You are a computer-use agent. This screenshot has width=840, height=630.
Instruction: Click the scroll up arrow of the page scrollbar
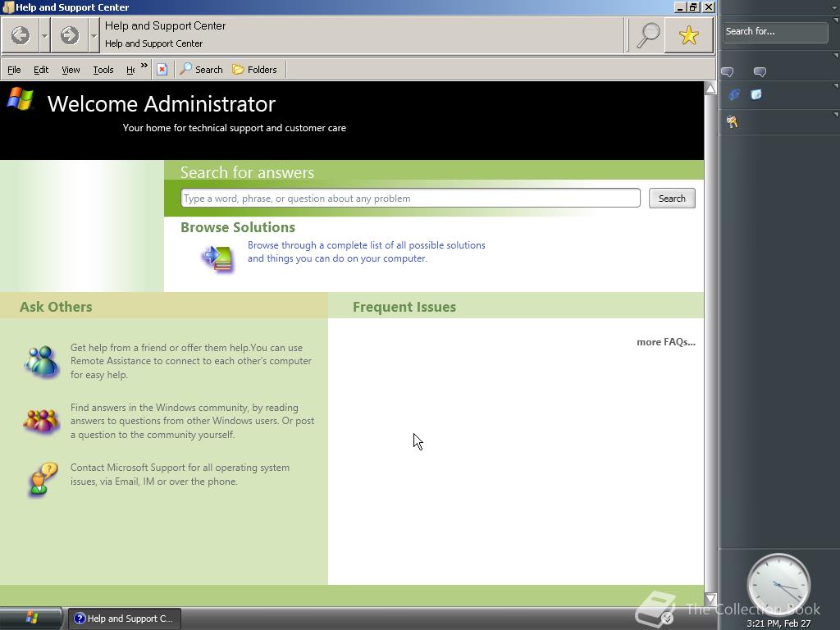710,89
